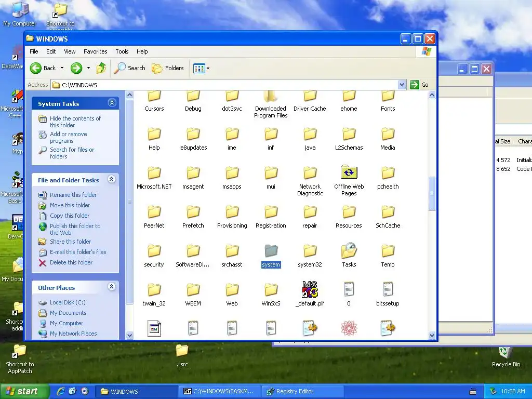Switch to C:\WINDOWS\TASKM... taskbar button

tap(220, 392)
